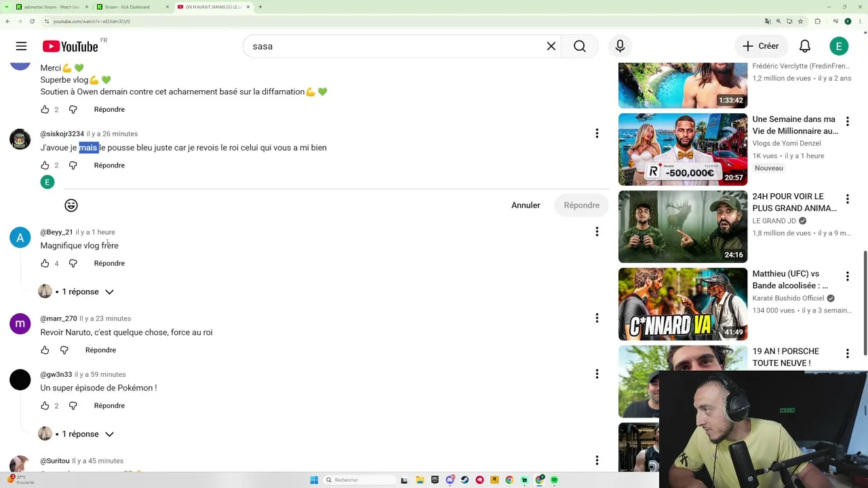The width and height of the screenshot is (868, 488).
Task: Open File Explorer from the taskbar
Action: coord(420,480)
